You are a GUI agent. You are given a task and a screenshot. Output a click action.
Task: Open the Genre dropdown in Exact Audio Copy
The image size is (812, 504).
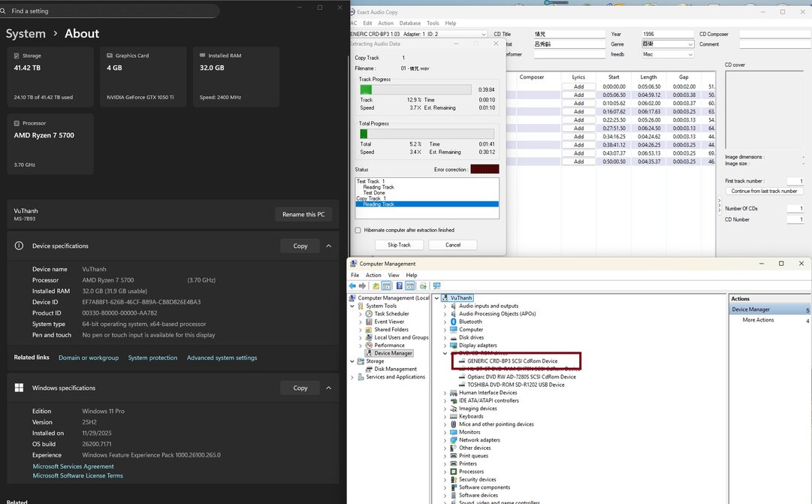point(690,44)
